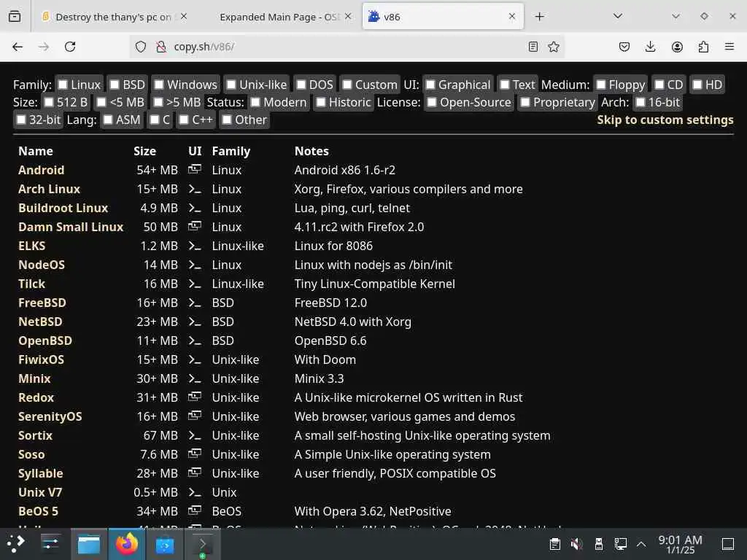Click the Size column header
This screenshot has width=747, height=560.
(x=145, y=151)
